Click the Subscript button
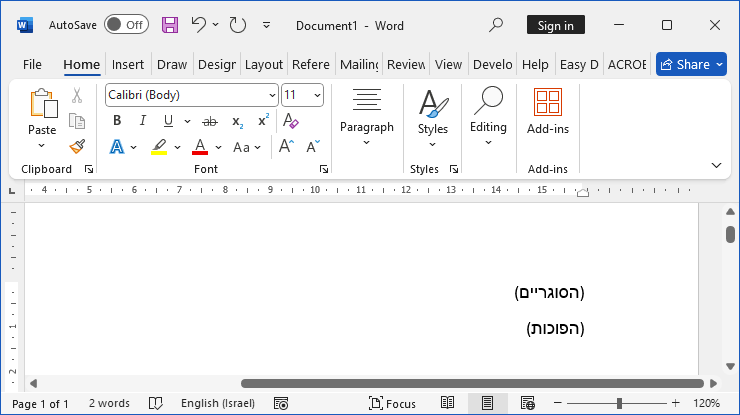The image size is (740, 415). pyautogui.click(x=237, y=121)
